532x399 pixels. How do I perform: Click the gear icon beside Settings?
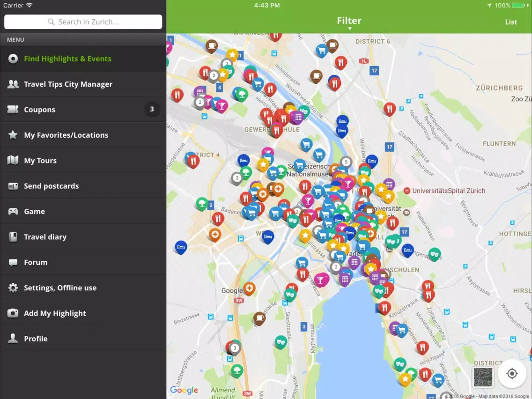[x=13, y=288]
